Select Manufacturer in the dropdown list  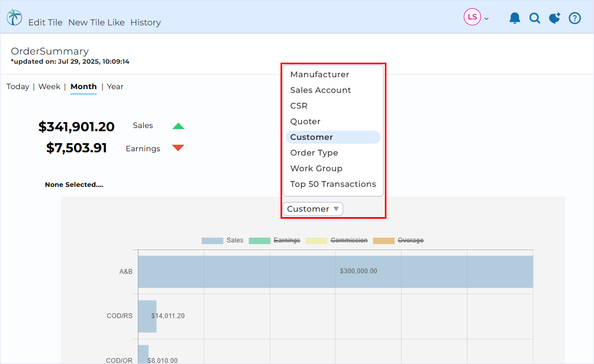333,75
